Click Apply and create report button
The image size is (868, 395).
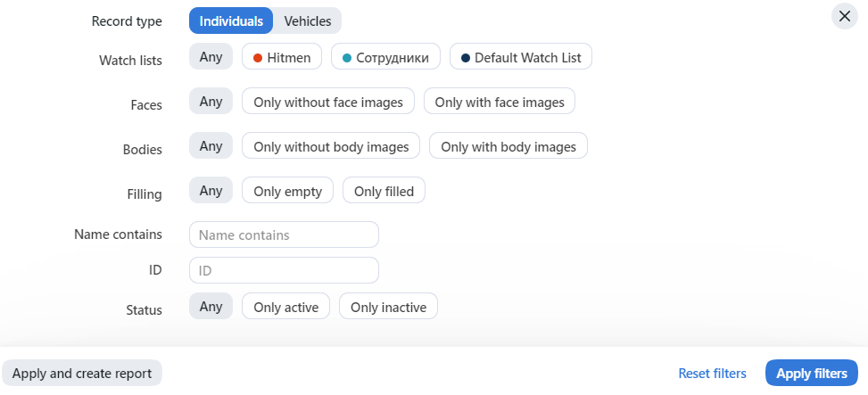point(82,373)
